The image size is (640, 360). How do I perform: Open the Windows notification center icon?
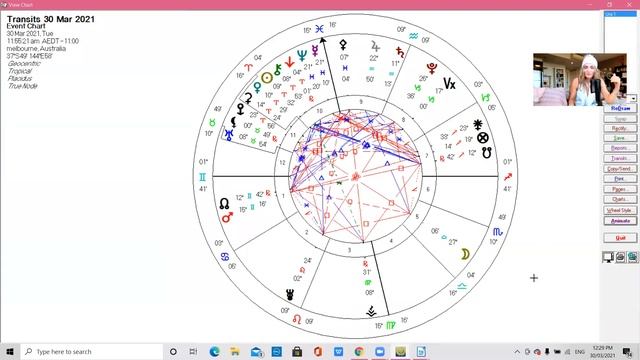tap(627, 351)
